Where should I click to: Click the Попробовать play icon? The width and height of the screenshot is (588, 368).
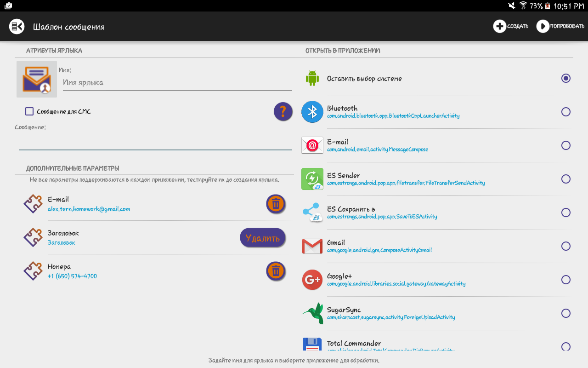543,26
